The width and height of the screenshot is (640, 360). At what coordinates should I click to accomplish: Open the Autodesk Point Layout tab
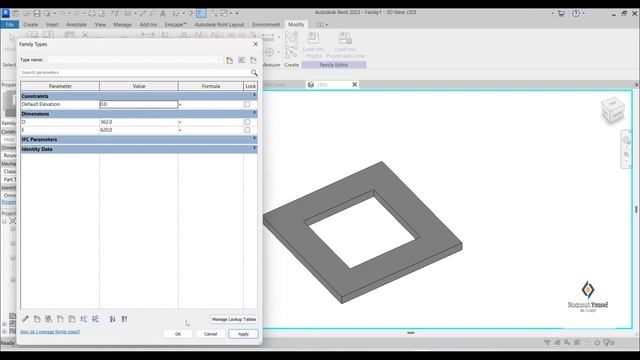coord(220,25)
